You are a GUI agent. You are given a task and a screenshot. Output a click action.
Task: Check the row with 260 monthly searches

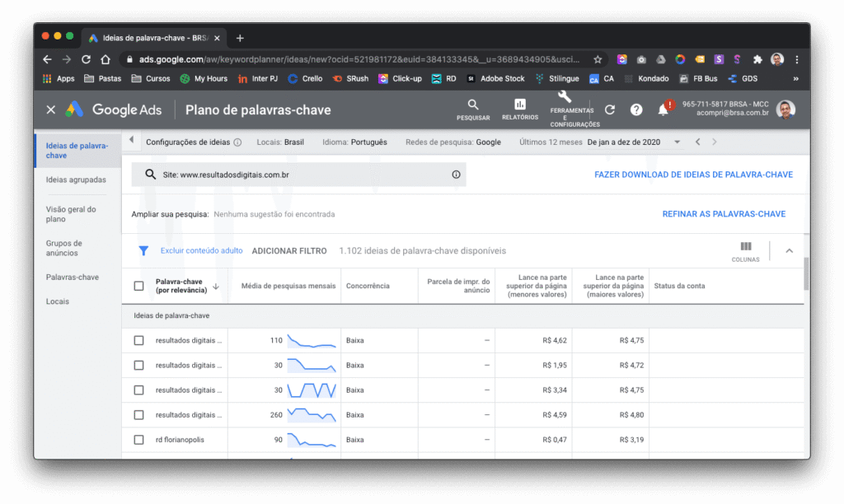coord(138,415)
